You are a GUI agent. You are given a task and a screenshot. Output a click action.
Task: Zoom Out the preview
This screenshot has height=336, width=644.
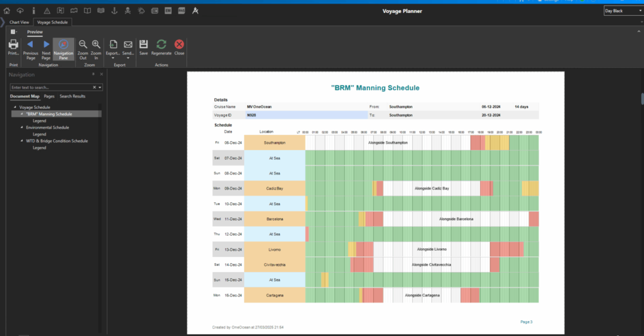click(83, 47)
